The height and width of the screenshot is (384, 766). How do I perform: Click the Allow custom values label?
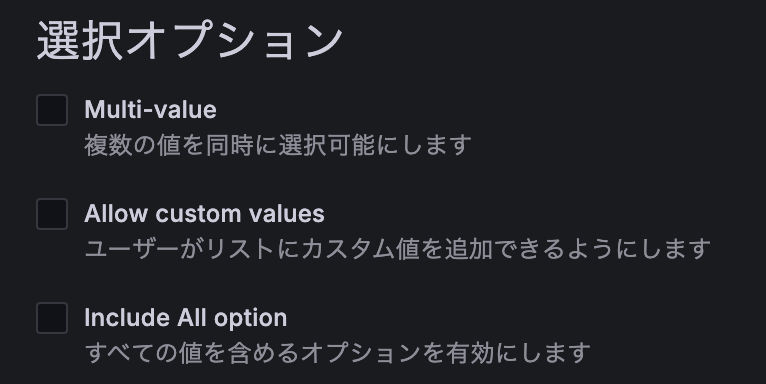(x=204, y=213)
